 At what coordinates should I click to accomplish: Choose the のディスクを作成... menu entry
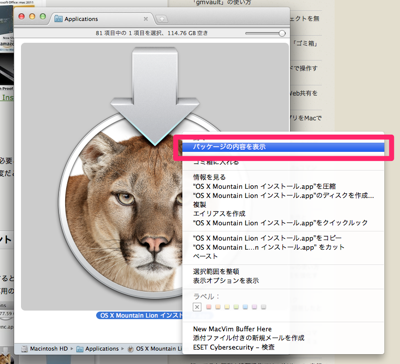click(x=283, y=195)
